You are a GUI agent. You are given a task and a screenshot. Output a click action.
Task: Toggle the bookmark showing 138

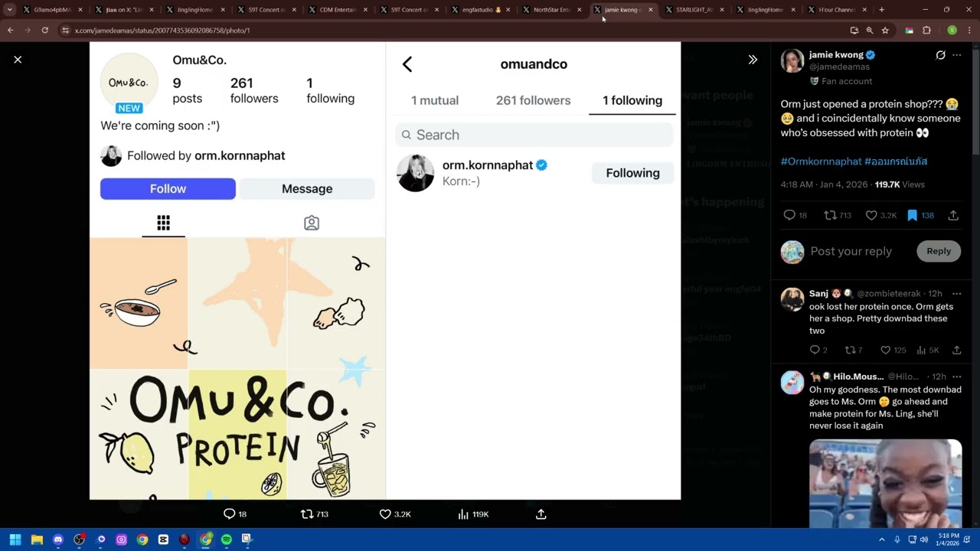click(920, 216)
